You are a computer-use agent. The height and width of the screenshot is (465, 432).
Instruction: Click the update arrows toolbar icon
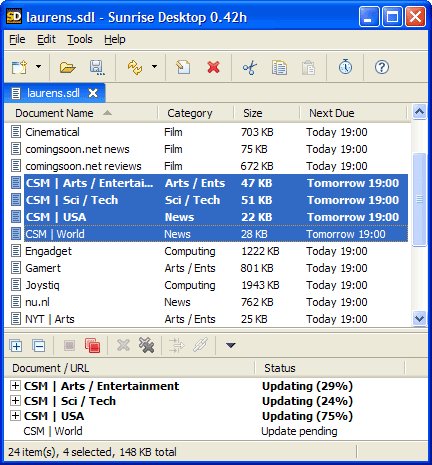pos(135,67)
